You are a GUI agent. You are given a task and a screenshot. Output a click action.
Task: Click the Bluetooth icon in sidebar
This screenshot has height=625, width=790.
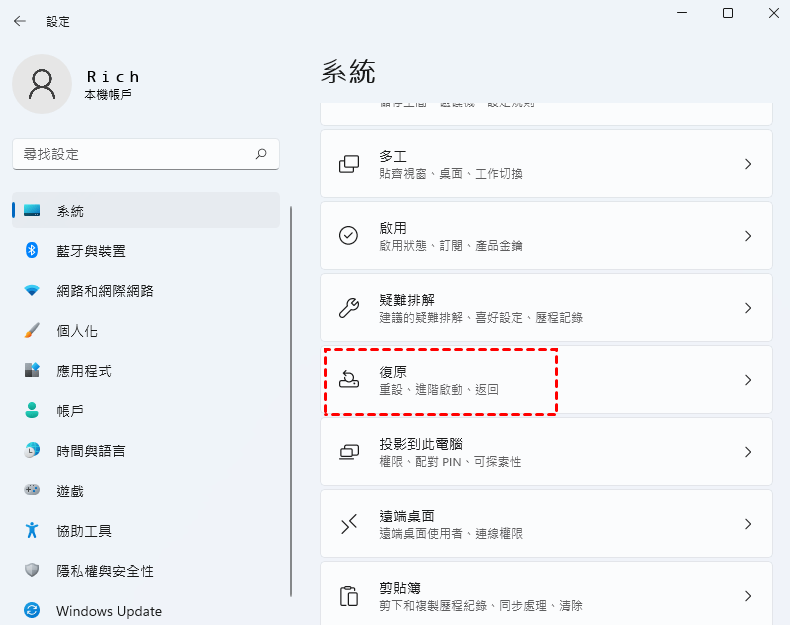(32, 251)
